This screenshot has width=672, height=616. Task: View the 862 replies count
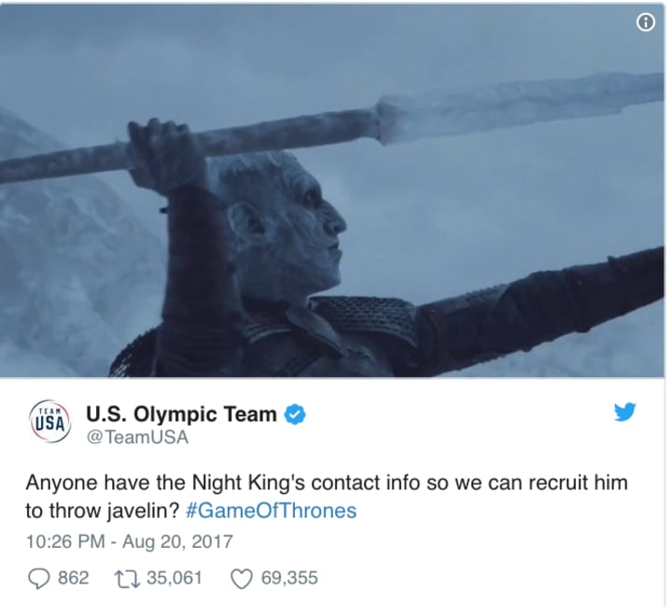tap(74, 578)
